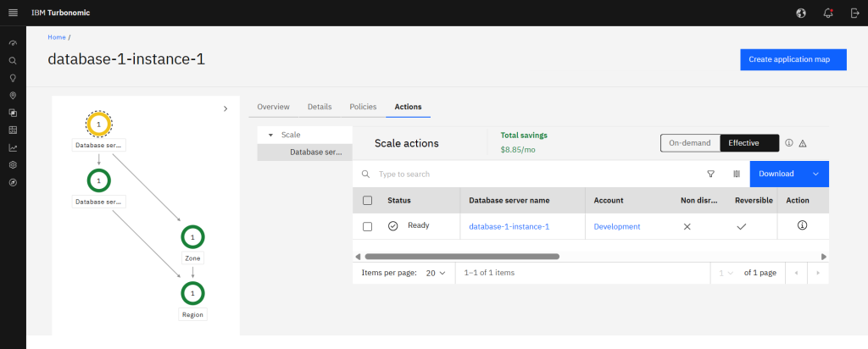
Task: Open the Settings gear sidebar icon
Action: pos(14,165)
